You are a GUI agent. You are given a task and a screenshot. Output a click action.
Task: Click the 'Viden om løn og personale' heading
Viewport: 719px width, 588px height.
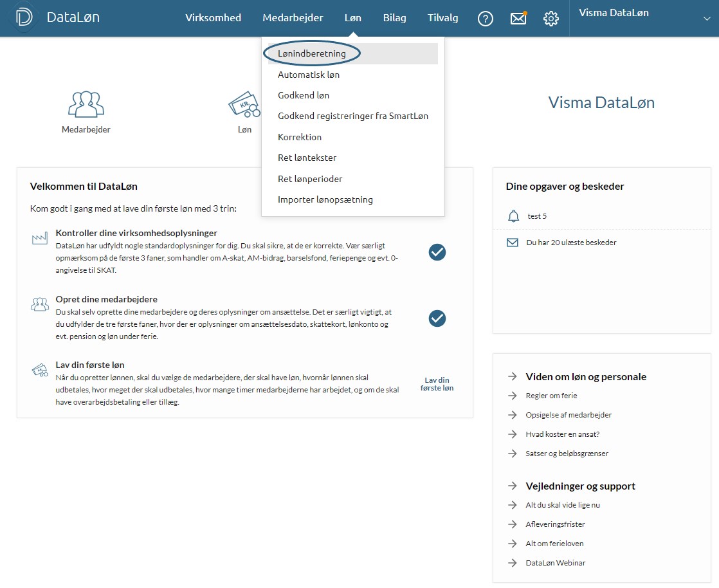pos(585,376)
